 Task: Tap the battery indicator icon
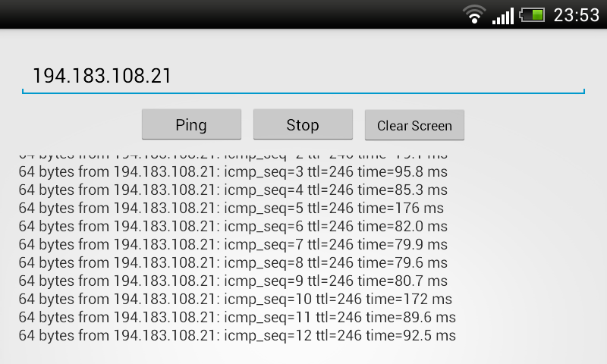pos(532,15)
